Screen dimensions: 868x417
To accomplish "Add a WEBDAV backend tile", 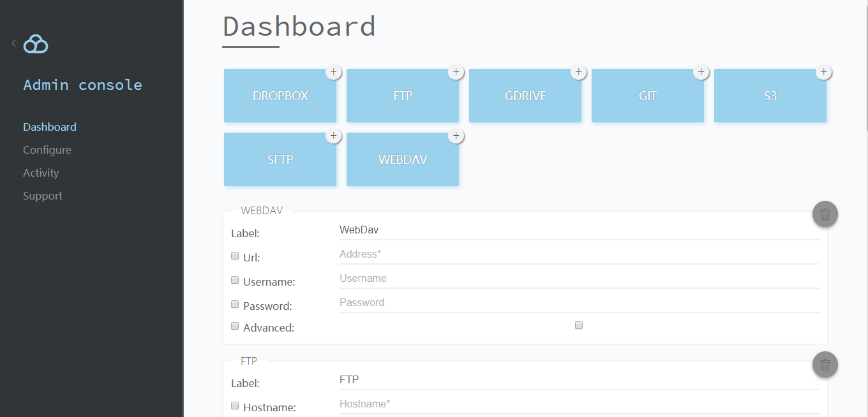I will 403,159.
